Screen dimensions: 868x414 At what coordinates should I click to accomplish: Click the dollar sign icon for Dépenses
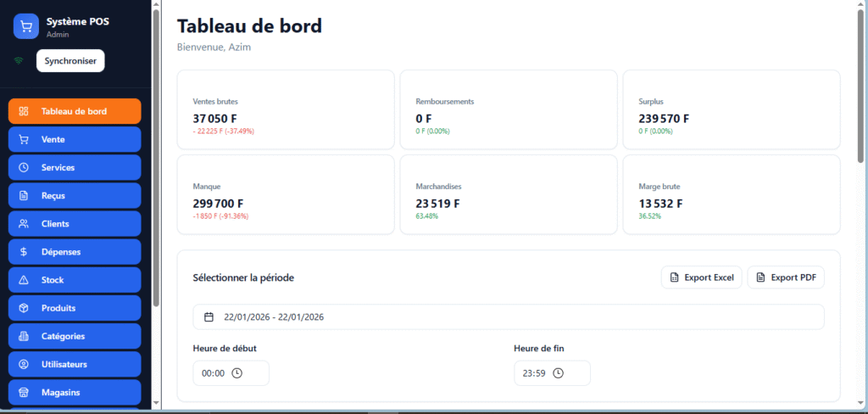(x=24, y=252)
